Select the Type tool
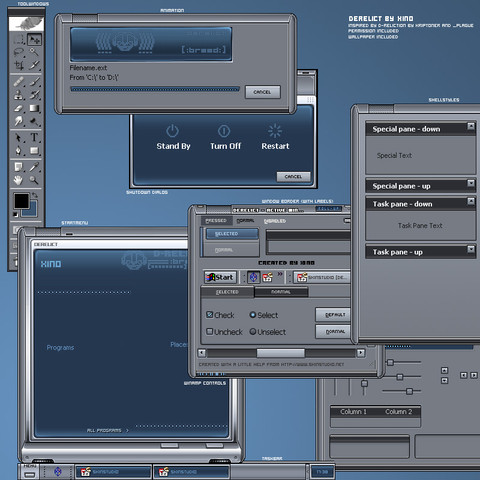The width and height of the screenshot is (480, 480). click(34, 137)
